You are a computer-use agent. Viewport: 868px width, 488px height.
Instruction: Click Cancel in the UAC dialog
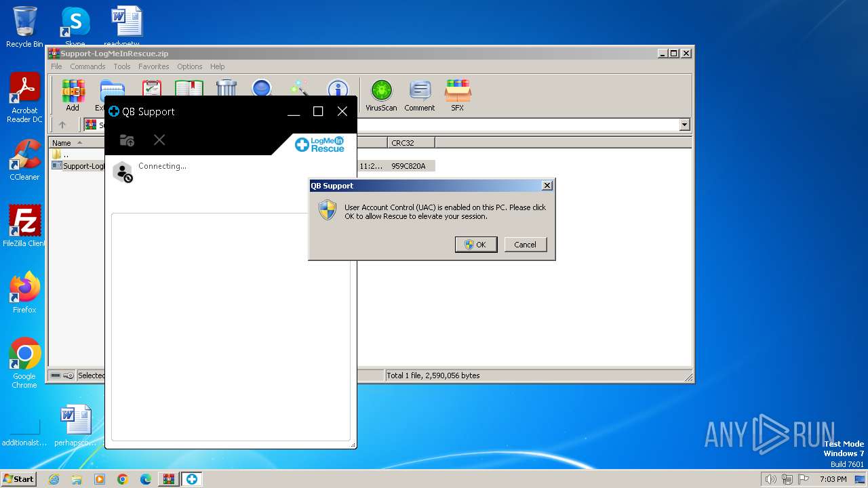(x=525, y=245)
